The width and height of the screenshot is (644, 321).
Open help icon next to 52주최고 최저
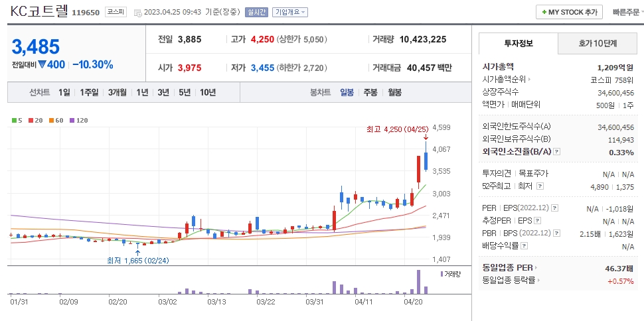click(x=540, y=186)
